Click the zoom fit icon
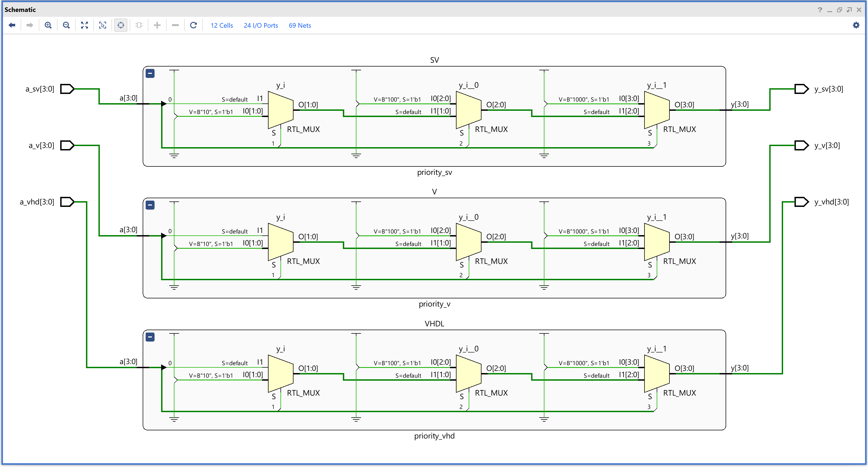The width and height of the screenshot is (868, 467). pyautogui.click(x=85, y=25)
